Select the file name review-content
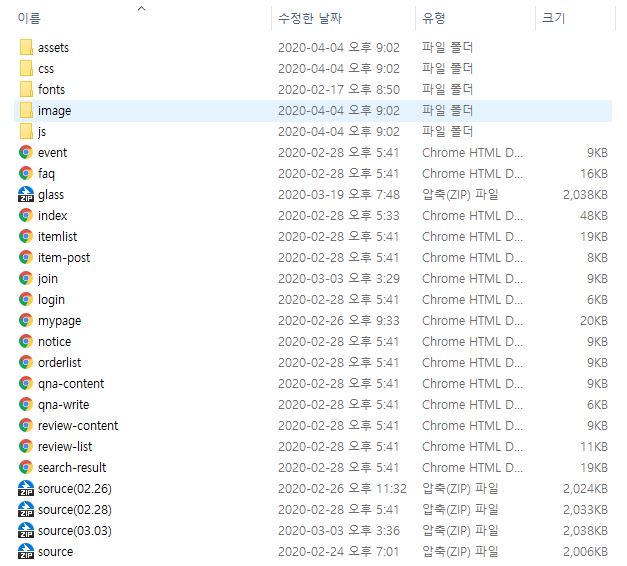The width and height of the screenshot is (627, 566). pyautogui.click(x=78, y=425)
